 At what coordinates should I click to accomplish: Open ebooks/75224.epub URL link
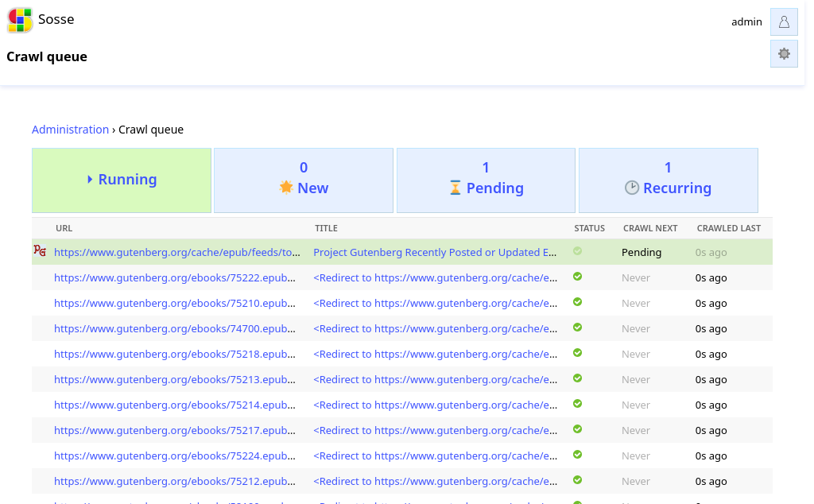(174, 456)
